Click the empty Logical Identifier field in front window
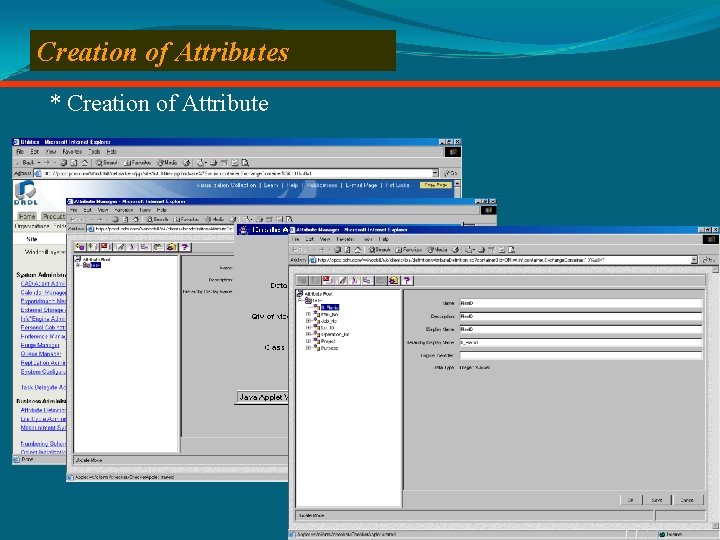This screenshot has height=540, width=720. point(581,355)
